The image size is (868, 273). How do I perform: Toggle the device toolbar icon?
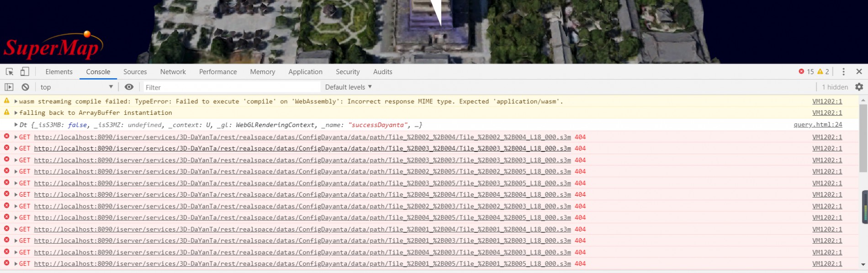[25, 72]
